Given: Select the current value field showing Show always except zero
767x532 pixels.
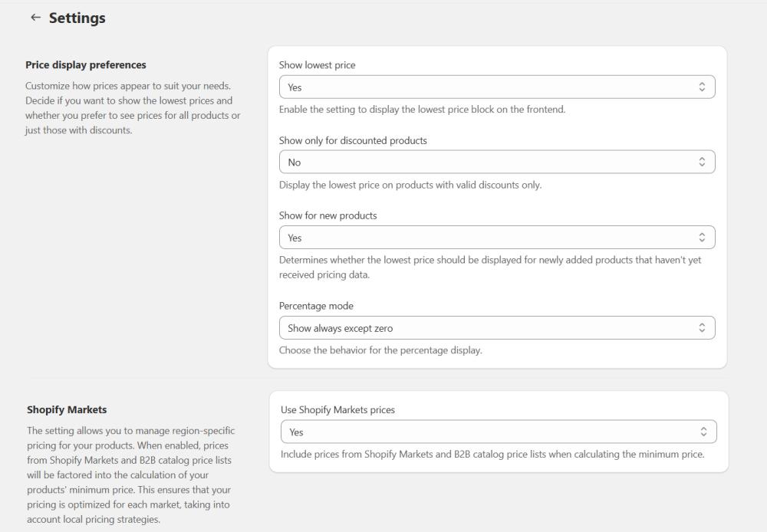Looking at the screenshot, I should point(497,327).
